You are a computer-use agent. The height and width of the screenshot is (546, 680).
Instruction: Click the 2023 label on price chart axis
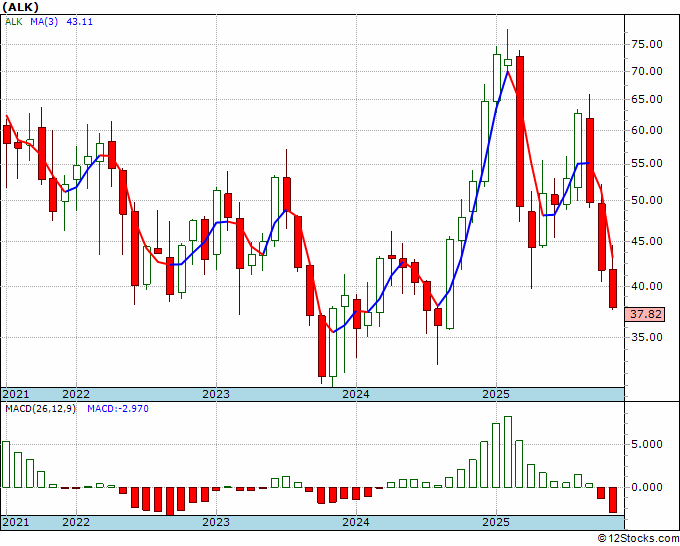(216, 394)
